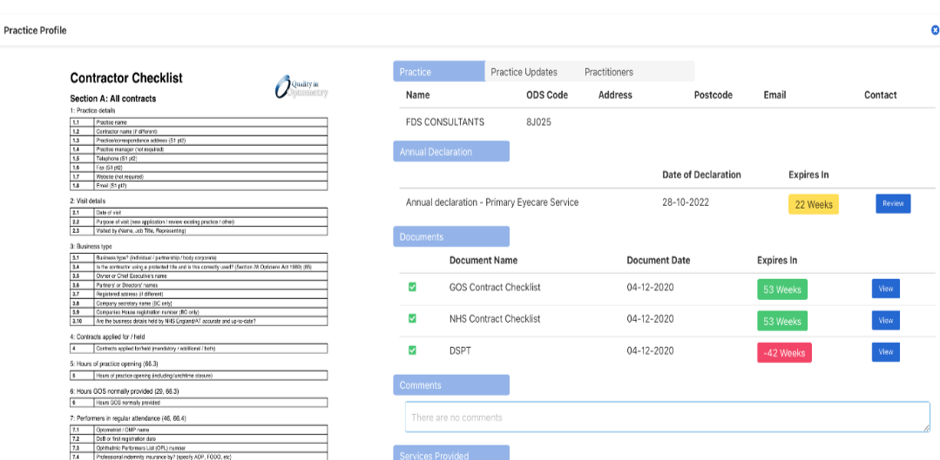940x460 pixels.
Task: Click the Review button for Annual declaration
Action: [x=893, y=203]
